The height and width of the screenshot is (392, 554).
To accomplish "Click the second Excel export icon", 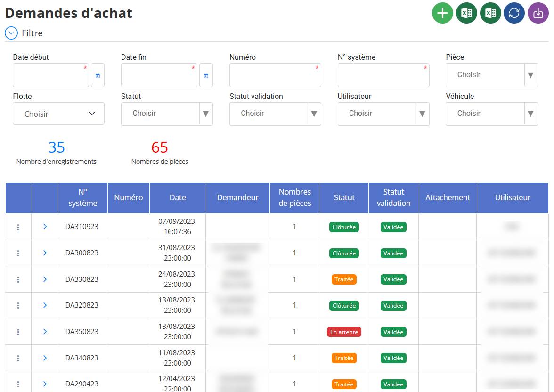I will tap(490, 13).
